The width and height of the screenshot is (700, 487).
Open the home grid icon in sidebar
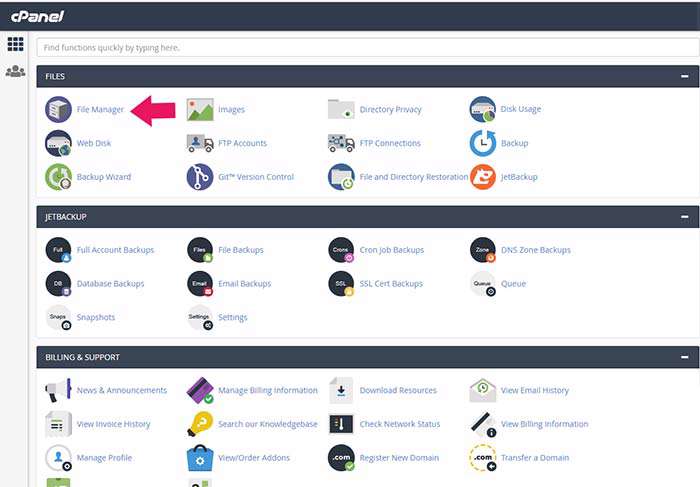coord(15,44)
